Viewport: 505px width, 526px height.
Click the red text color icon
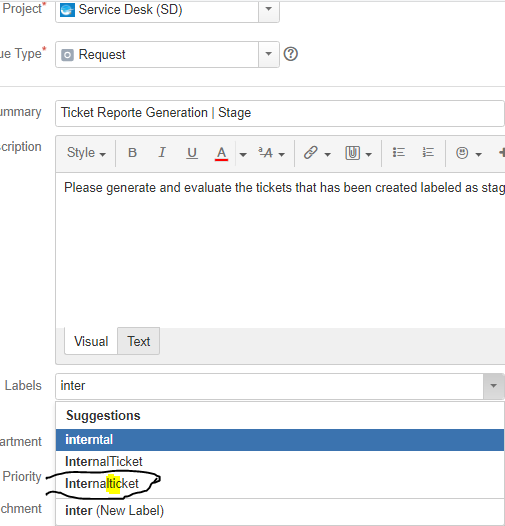click(221, 154)
